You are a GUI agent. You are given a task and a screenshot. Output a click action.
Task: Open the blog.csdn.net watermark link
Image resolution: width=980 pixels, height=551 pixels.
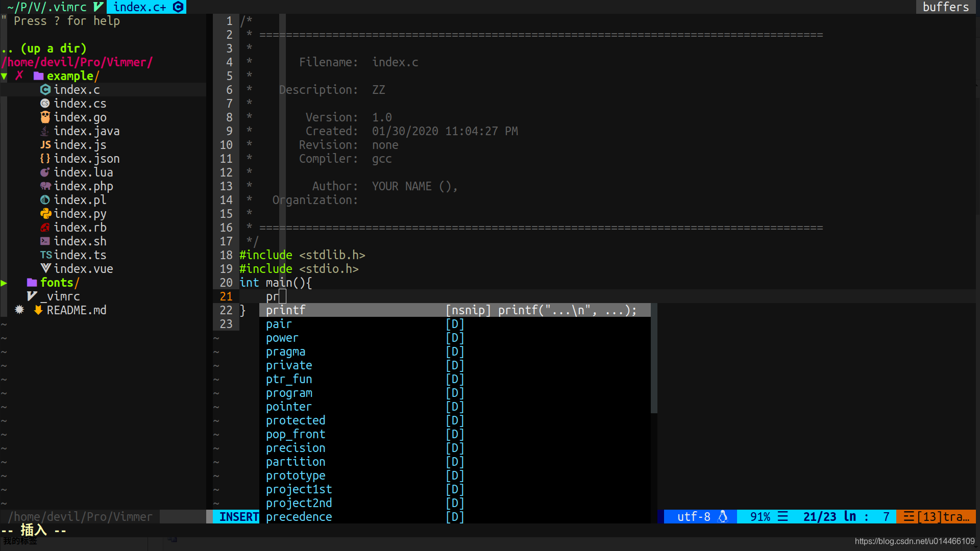point(915,541)
